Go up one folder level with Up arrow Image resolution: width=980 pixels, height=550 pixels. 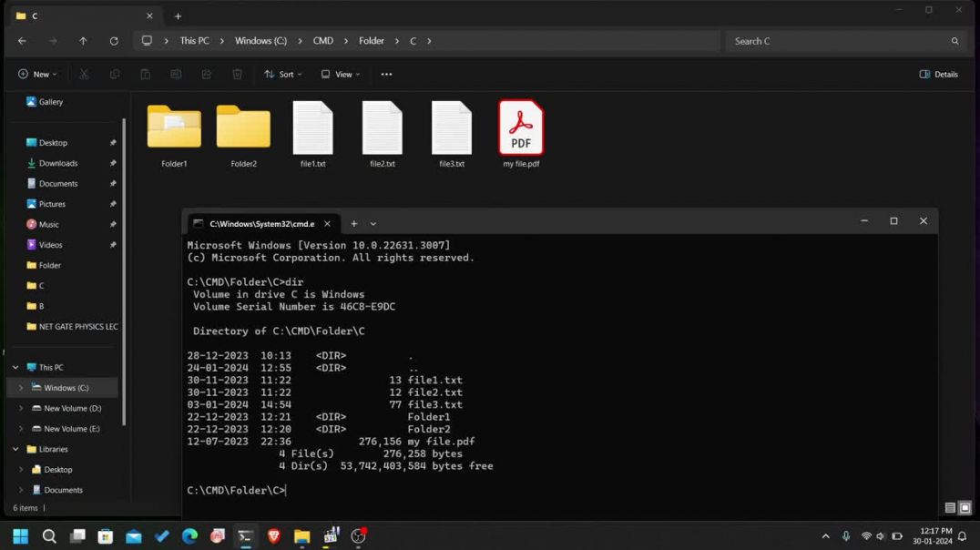(83, 41)
